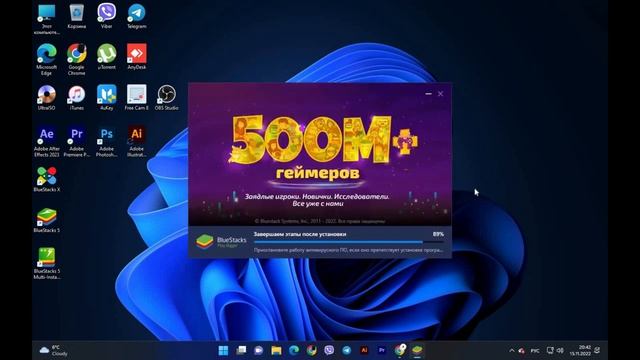Viewport: 640px width, 360px height.
Task: Switch to Premiere Pro on taskbar
Action: tap(382, 350)
